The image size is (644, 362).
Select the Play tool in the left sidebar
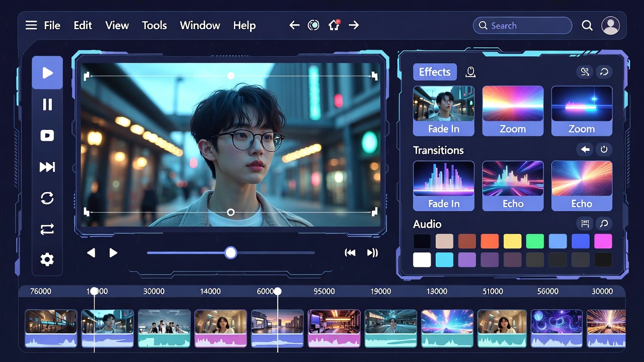coord(47,73)
